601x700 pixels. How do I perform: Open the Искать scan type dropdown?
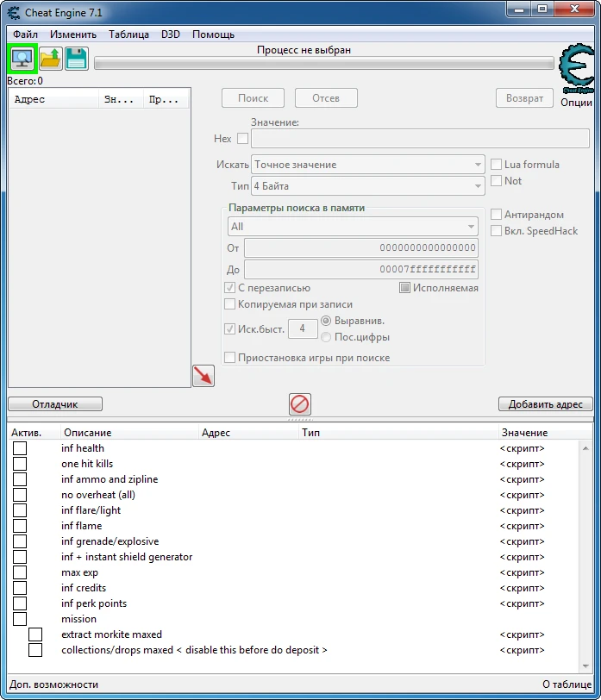[x=368, y=165]
